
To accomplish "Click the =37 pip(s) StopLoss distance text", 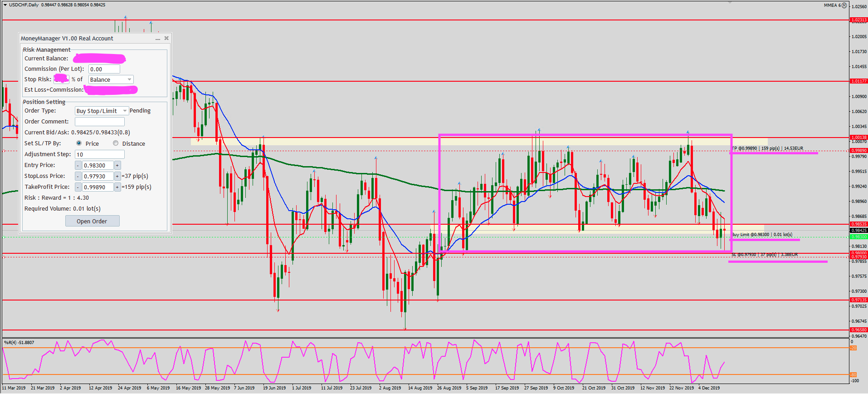I will point(135,176).
